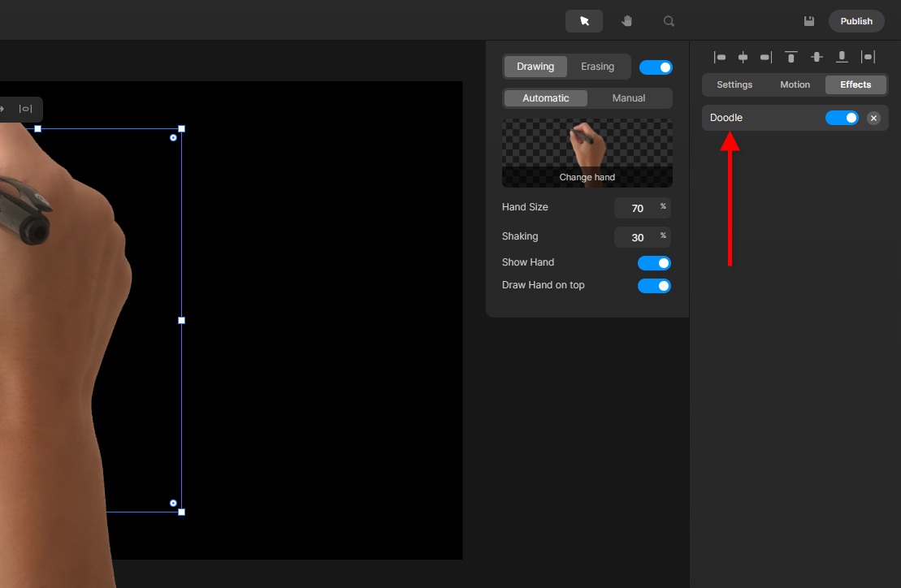The width and height of the screenshot is (901, 588).
Task: Align selection to right edge
Action: 766,57
